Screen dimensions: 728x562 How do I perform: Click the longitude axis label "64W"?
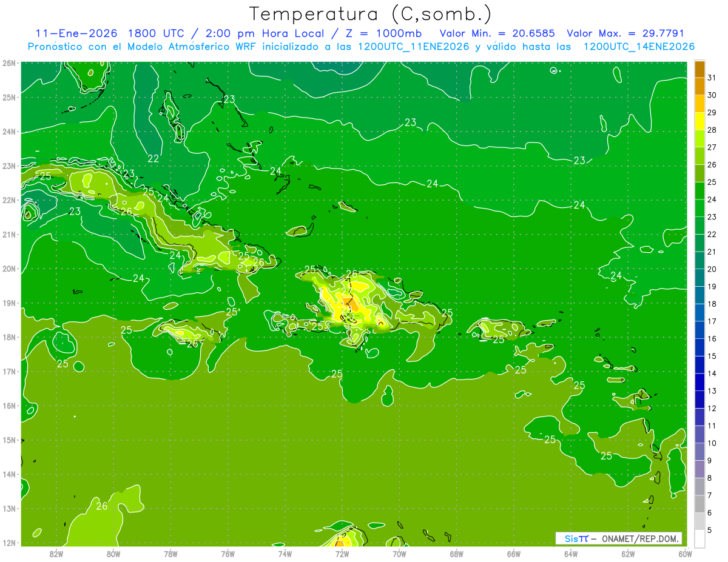(x=571, y=554)
